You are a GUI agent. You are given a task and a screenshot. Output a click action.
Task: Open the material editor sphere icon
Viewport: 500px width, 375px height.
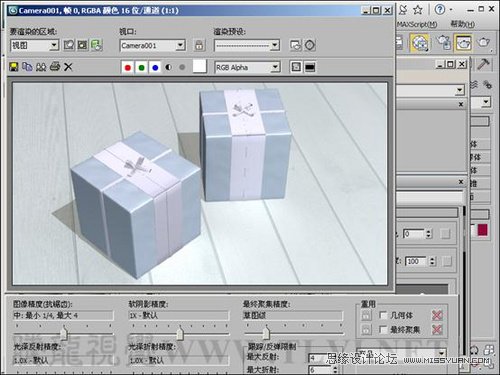pyautogui.click(x=420, y=43)
